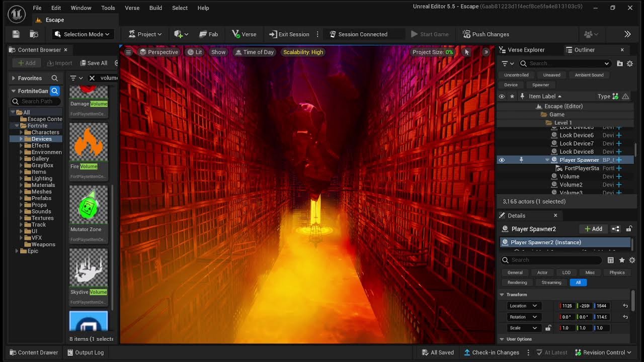This screenshot has width=644, height=362.
Task: Click the Unreal Engine logo icon
Action: 16,14
